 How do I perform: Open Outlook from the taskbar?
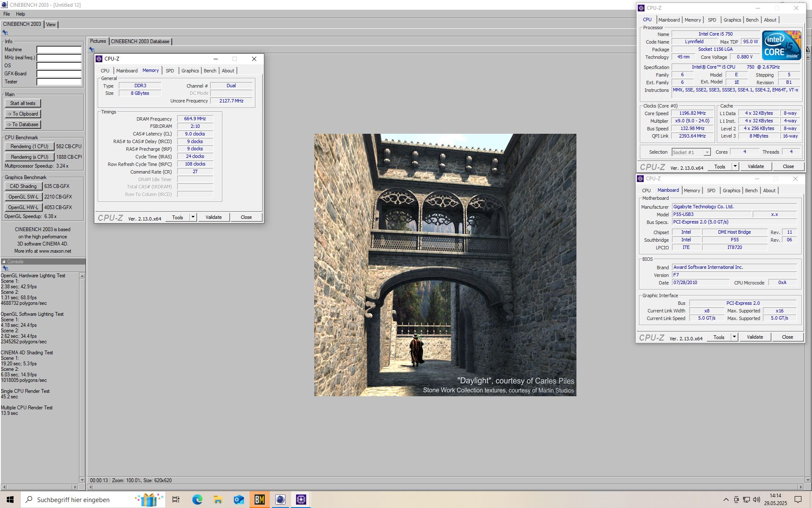[239, 500]
